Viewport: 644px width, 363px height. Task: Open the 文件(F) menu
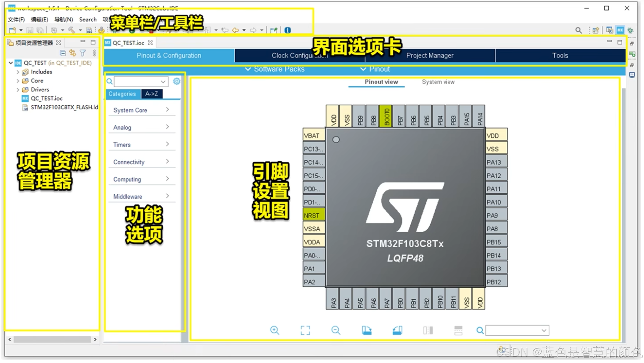click(x=16, y=19)
